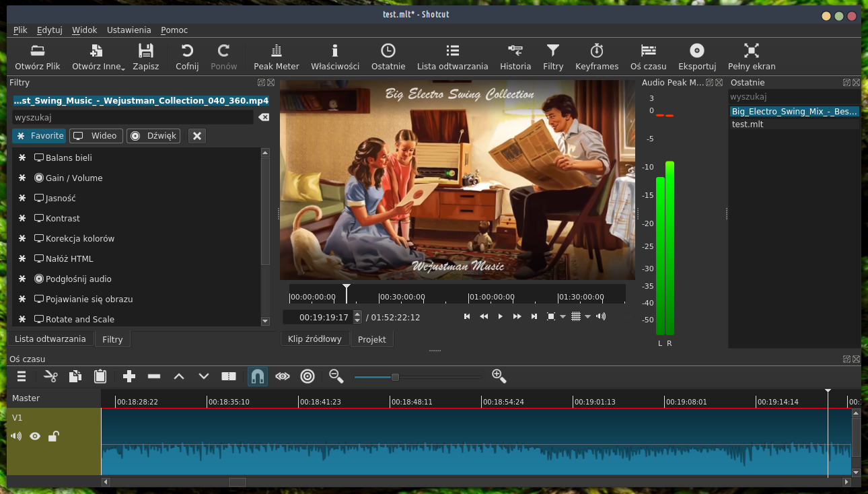Switch to Klip źródłowy tab

tap(315, 339)
